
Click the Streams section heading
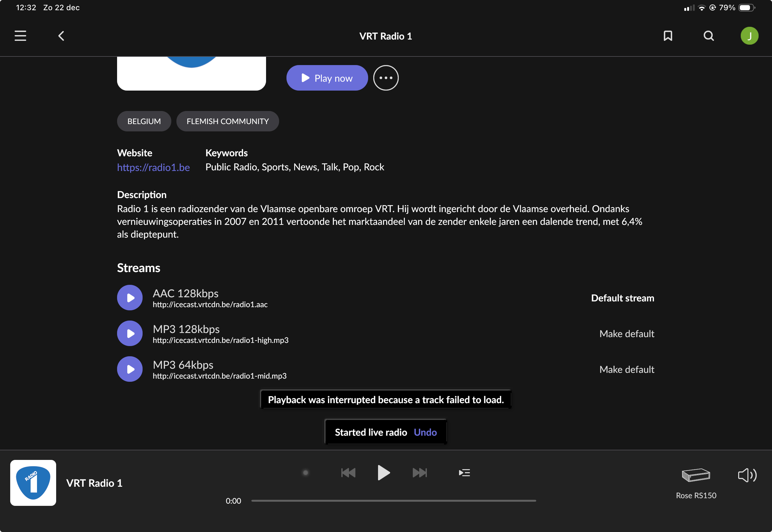(x=139, y=268)
